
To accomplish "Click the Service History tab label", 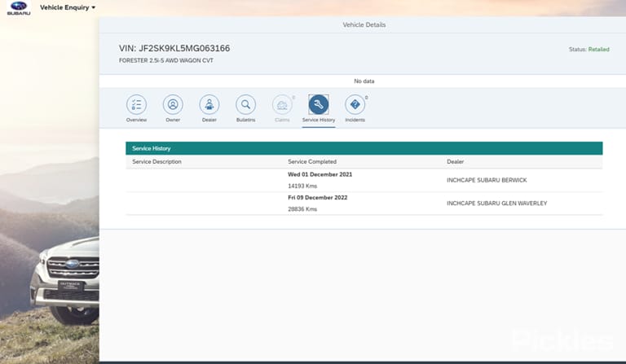I will tap(319, 120).
